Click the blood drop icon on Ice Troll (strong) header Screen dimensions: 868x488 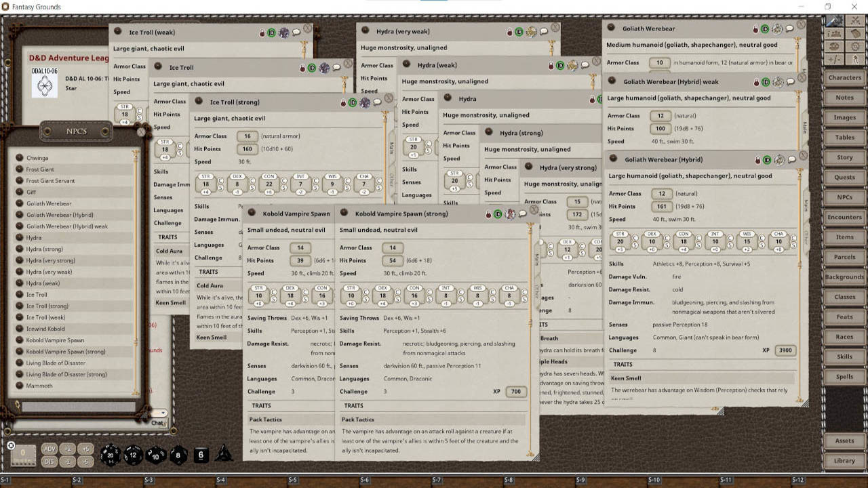[x=342, y=102]
